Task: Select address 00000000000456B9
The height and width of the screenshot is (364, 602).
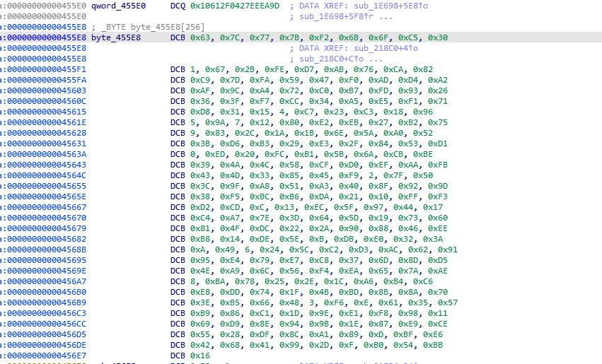Action: tap(47, 303)
